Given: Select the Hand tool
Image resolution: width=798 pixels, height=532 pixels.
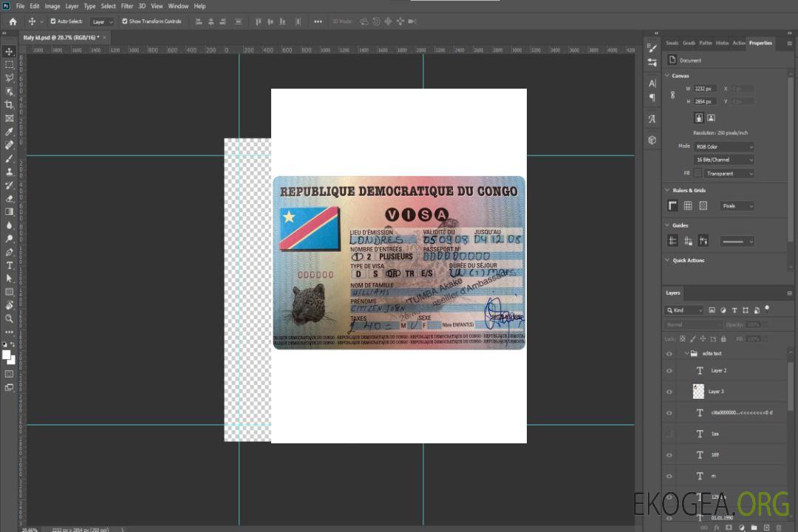Looking at the screenshot, I should point(9,305).
